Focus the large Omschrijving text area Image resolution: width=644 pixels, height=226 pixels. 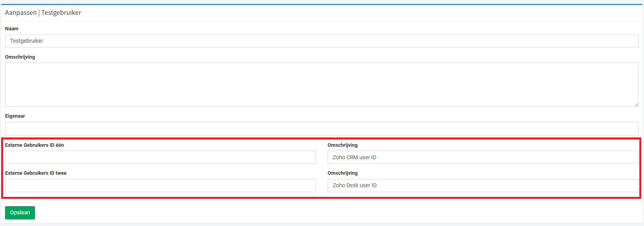[x=321, y=85]
